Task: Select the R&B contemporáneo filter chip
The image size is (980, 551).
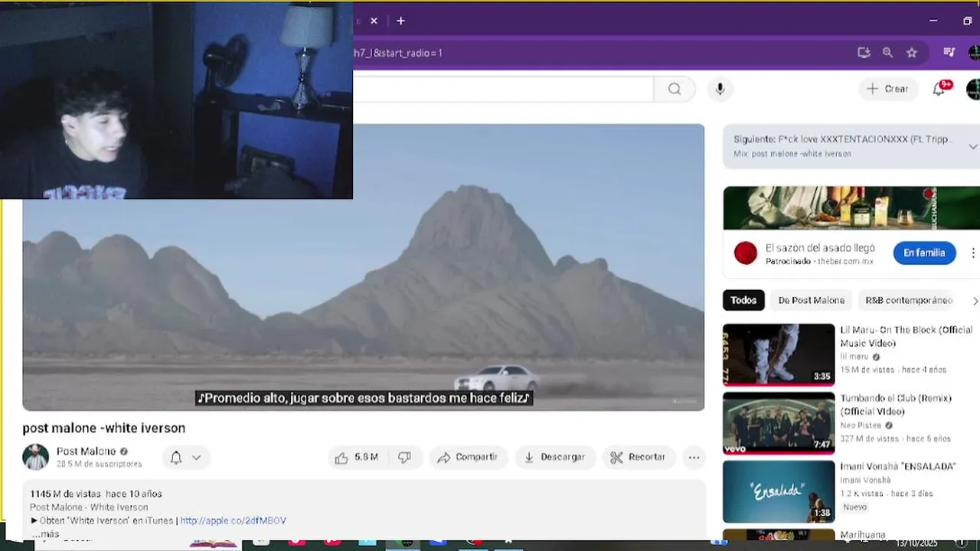Action: tap(909, 301)
